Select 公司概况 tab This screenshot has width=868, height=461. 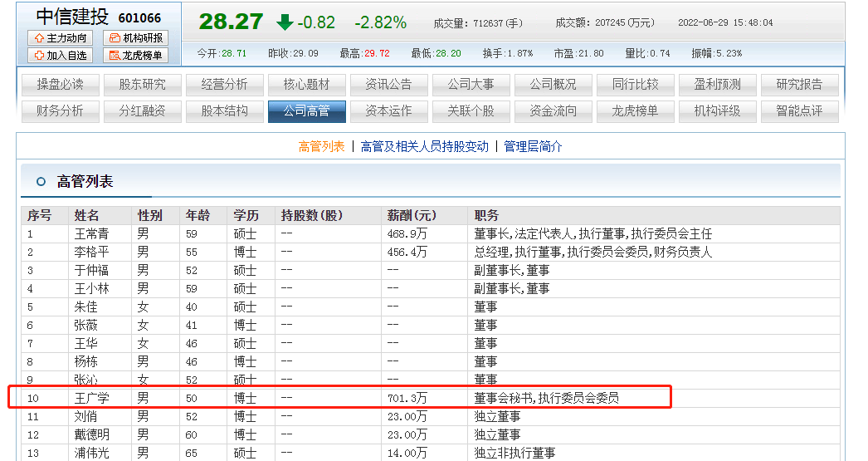pos(553,85)
